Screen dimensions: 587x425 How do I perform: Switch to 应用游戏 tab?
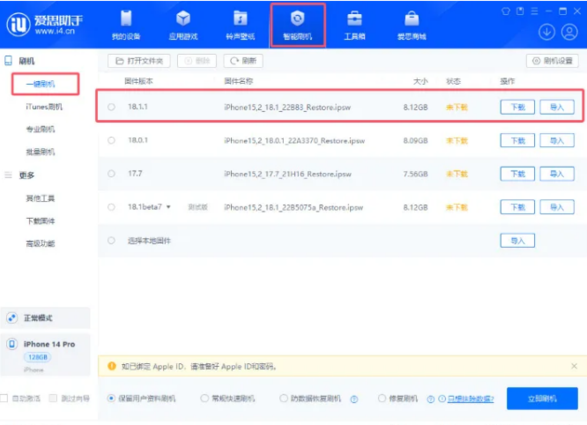183,25
